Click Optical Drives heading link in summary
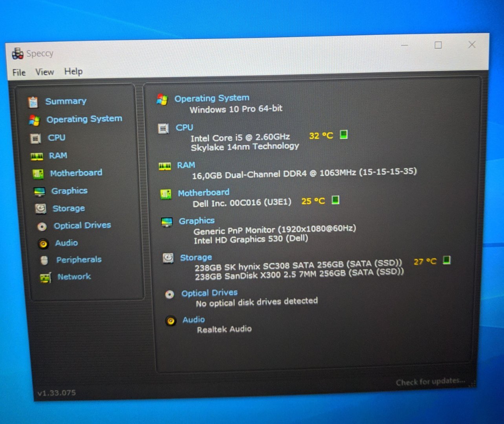Image resolution: width=504 pixels, height=424 pixels. pos(209,293)
